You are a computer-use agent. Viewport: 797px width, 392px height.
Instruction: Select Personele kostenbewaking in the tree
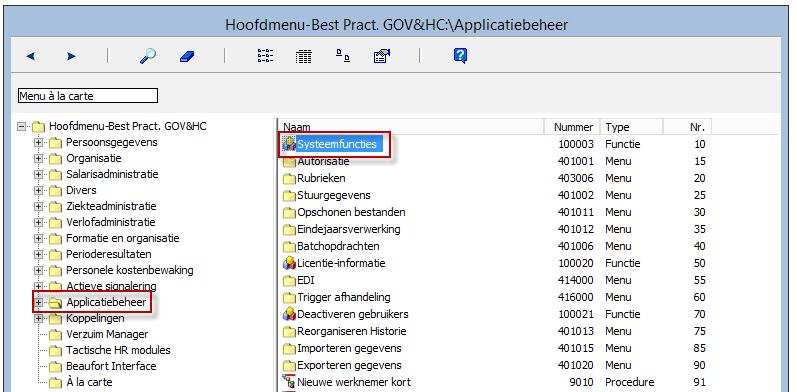coord(130,270)
